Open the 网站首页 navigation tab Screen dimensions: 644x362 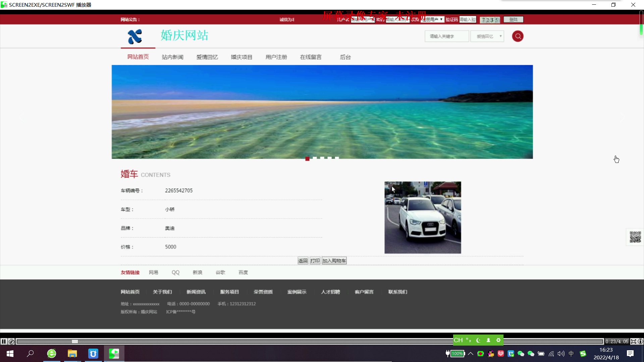(x=138, y=57)
